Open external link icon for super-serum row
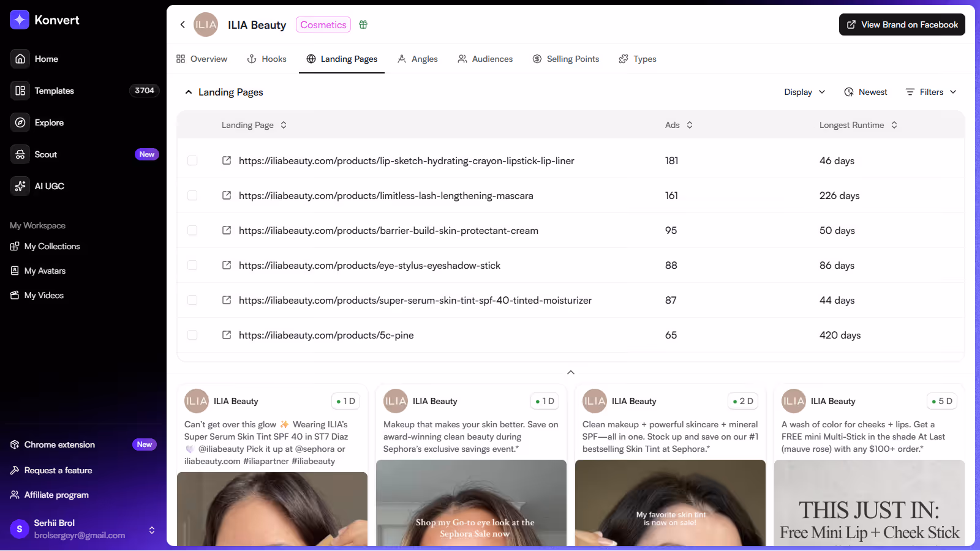Viewport: 980px width, 551px height. [227, 300]
